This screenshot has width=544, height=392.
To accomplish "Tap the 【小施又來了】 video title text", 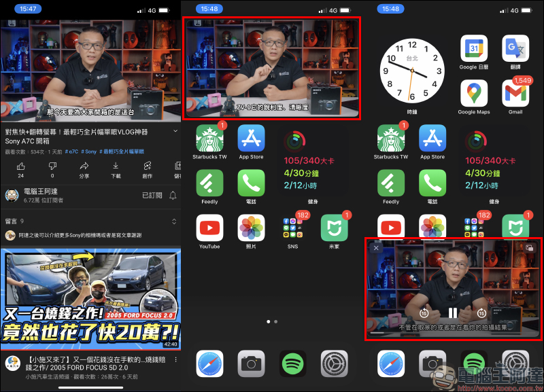I will [95, 363].
